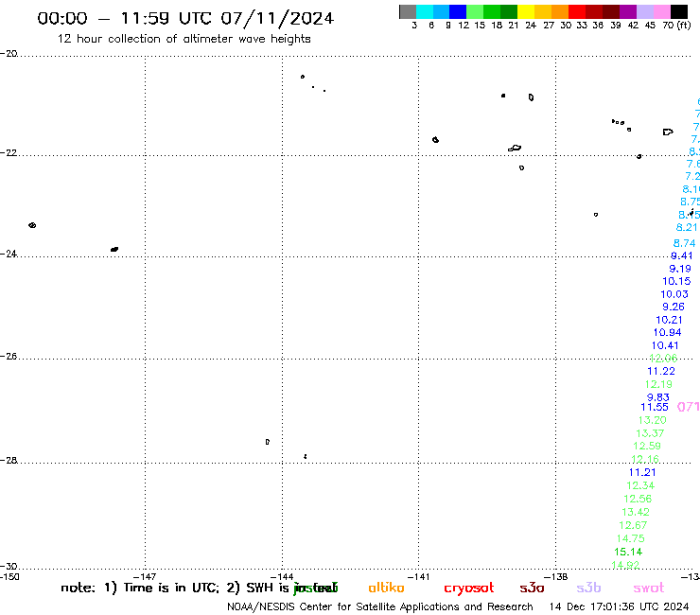700x615 pixels.
Task: Click the pink 70 ft legend swatch
Action: 661,11
